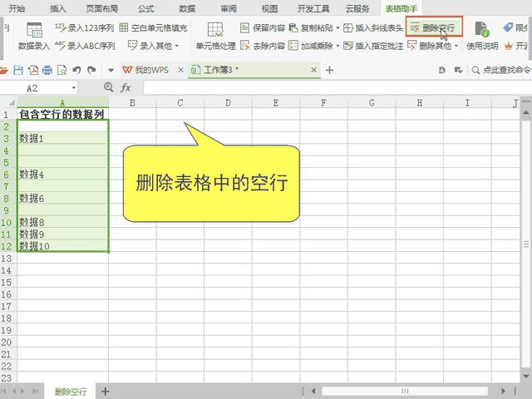Select cell containing 数据6
This screenshot has width=532, height=399.
pyautogui.click(x=63, y=198)
